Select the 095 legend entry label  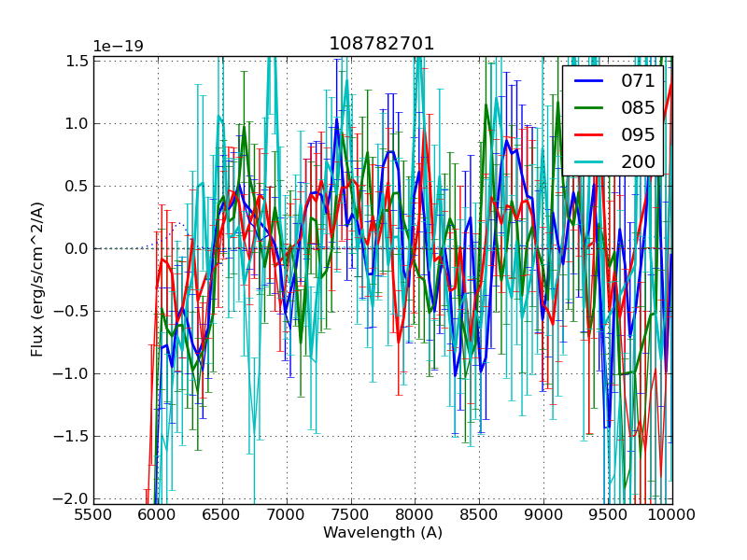[639, 134]
